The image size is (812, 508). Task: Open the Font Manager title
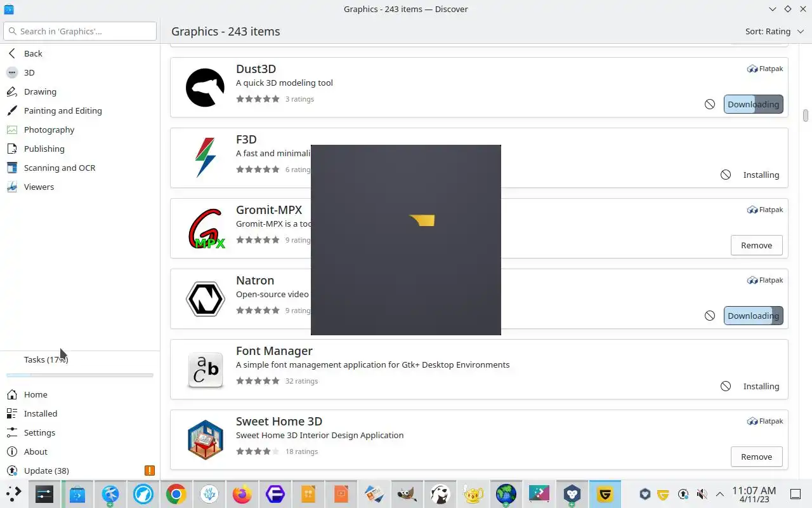[274, 351]
